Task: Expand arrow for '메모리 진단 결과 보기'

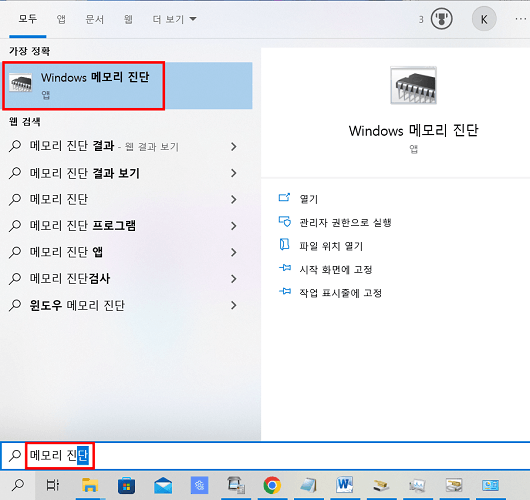Action: (234, 173)
